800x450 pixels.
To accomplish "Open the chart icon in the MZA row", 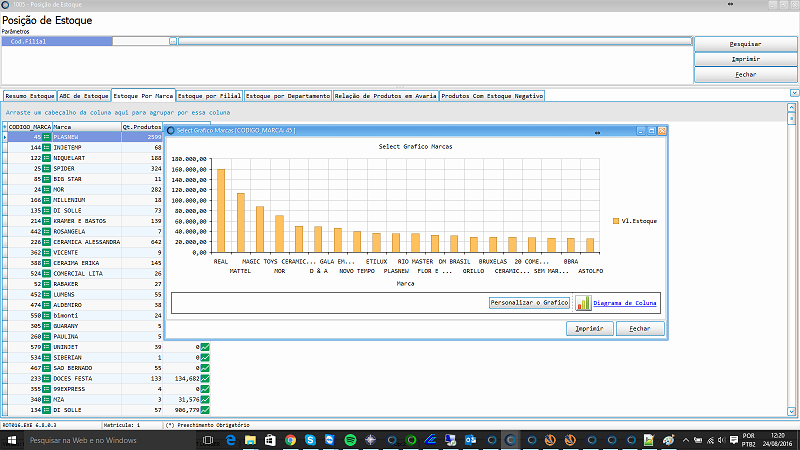I will tap(205, 399).
